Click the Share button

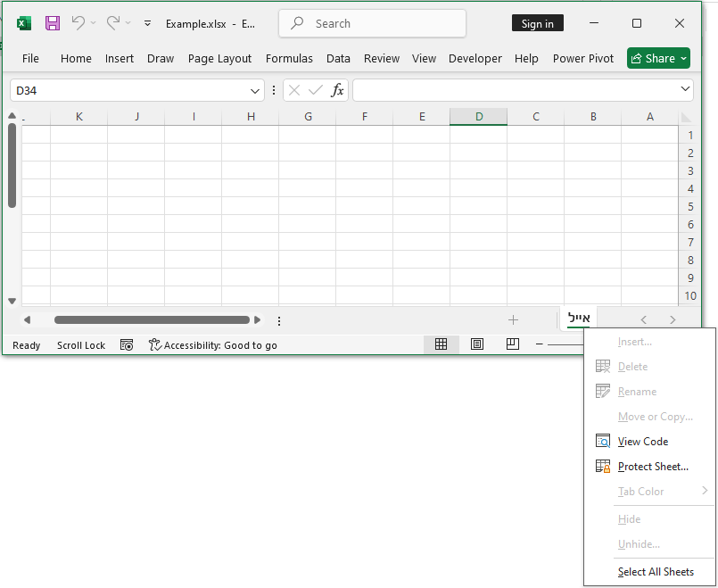pyautogui.click(x=658, y=59)
